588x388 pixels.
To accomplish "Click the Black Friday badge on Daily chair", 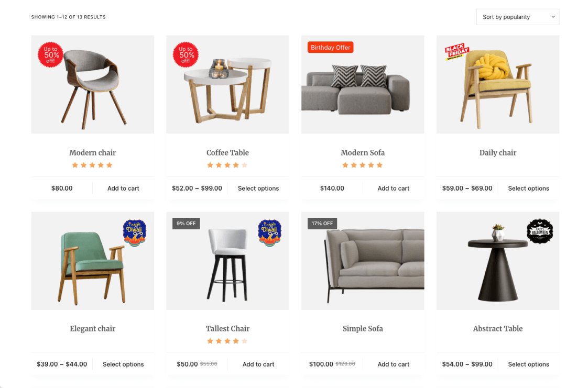I will click(457, 52).
